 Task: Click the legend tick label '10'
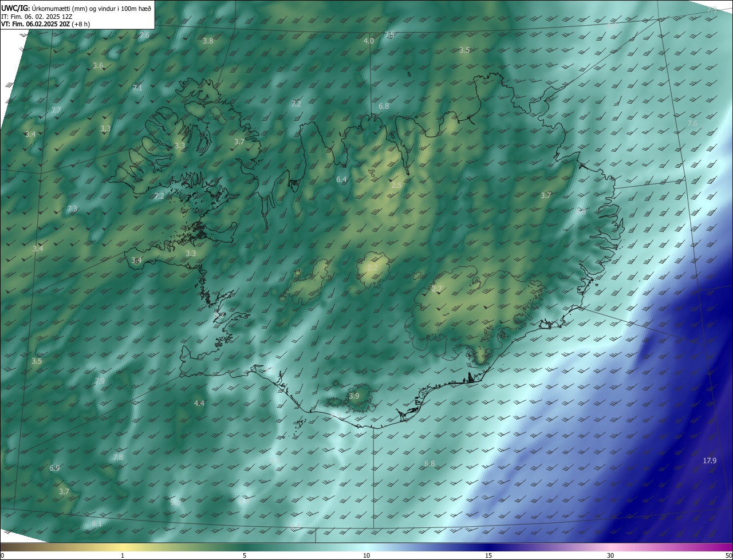click(x=366, y=555)
